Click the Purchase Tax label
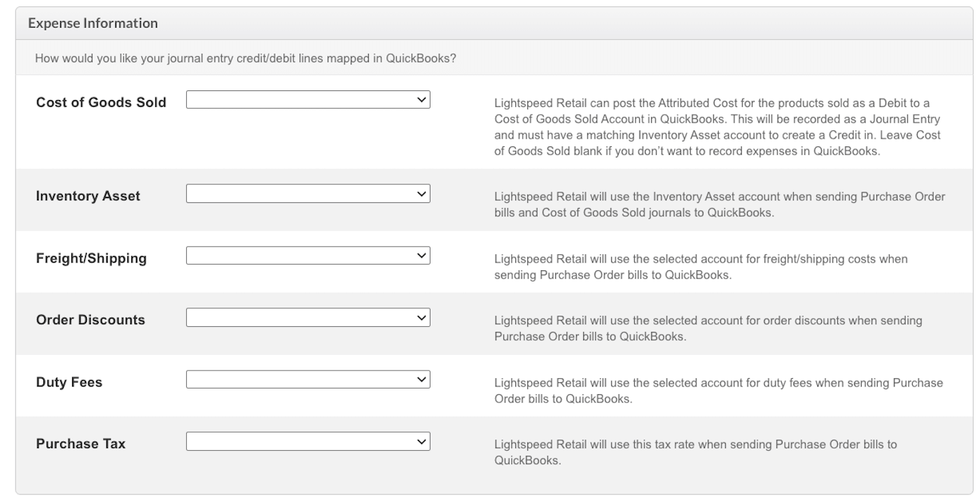The image size is (980, 502). click(80, 444)
